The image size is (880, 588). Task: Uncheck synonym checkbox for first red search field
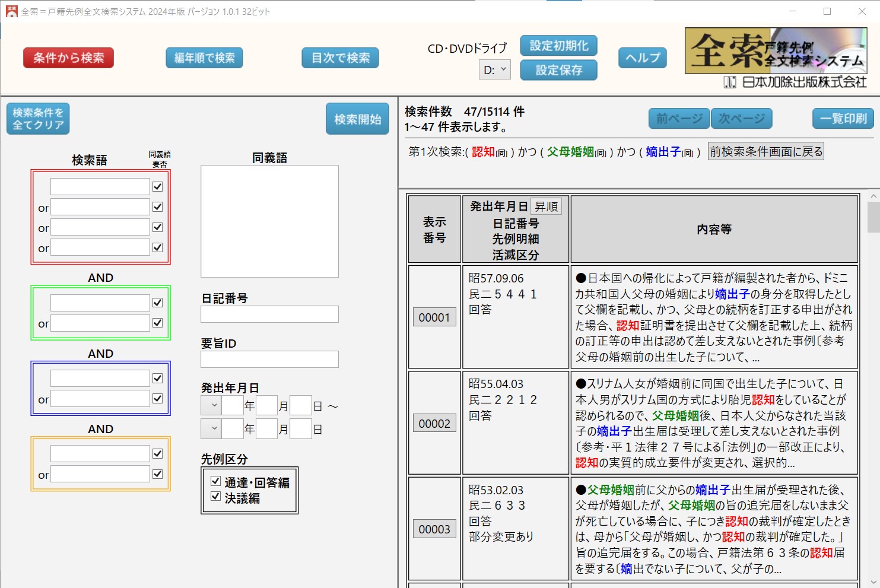(157, 186)
